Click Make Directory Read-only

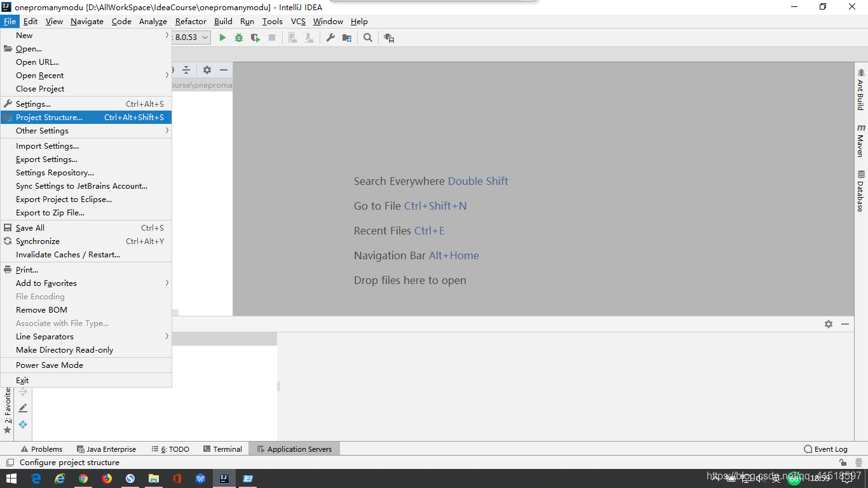click(86, 350)
